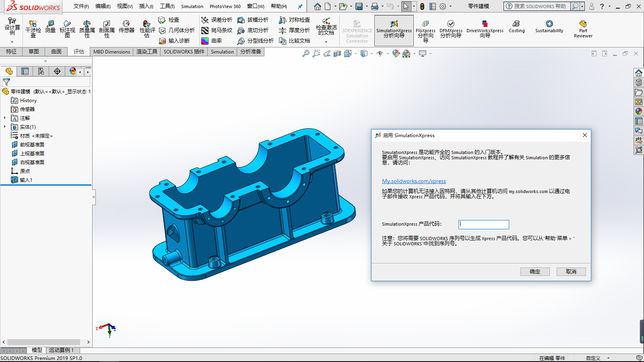The height and width of the screenshot is (362, 644).
Task: Open the Design Study (设计算例) tool
Action: coord(12,27)
